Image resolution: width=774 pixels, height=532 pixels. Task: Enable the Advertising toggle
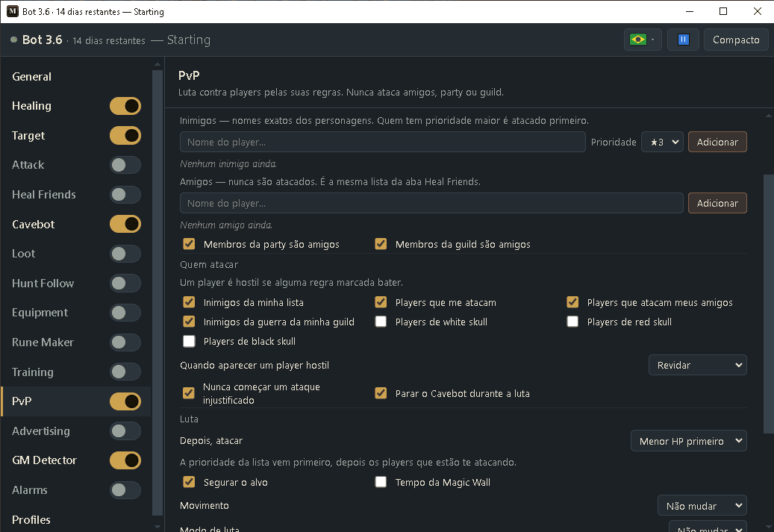[x=125, y=431]
